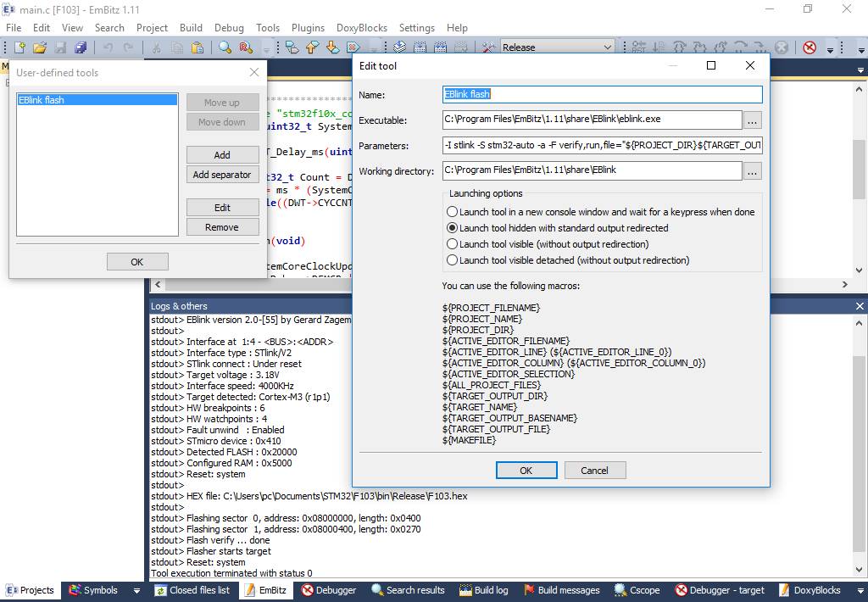Click the Save all files icon

[81, 47]
